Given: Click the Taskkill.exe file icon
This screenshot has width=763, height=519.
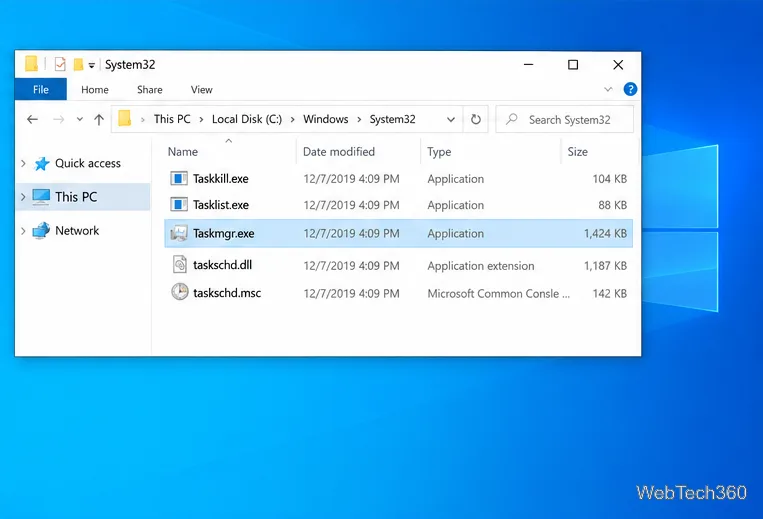Looking at the screenshot, I should (179, 179).
